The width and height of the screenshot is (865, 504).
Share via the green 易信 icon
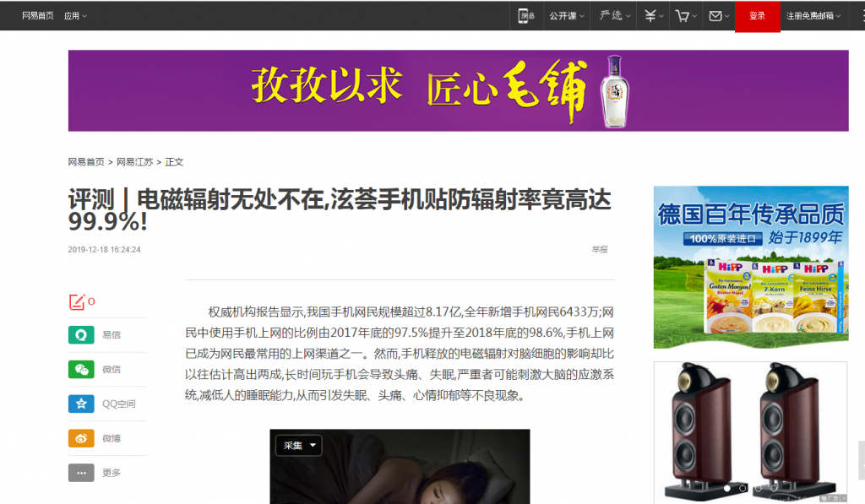81,334
